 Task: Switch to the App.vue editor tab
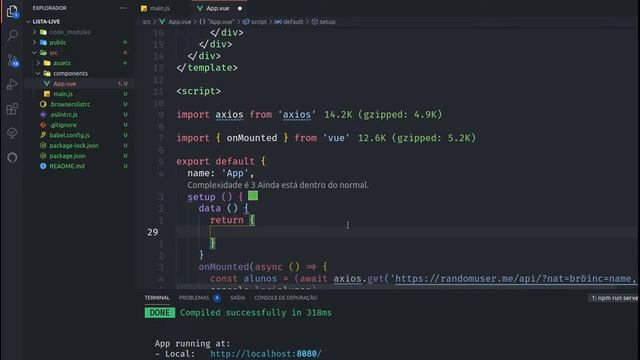coord(217,8)
